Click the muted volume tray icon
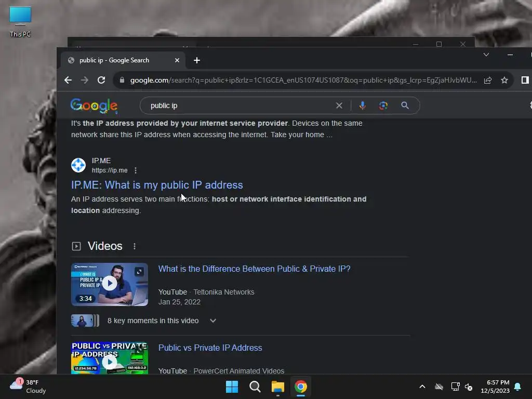Screen dimensions: 532x399 469,387
